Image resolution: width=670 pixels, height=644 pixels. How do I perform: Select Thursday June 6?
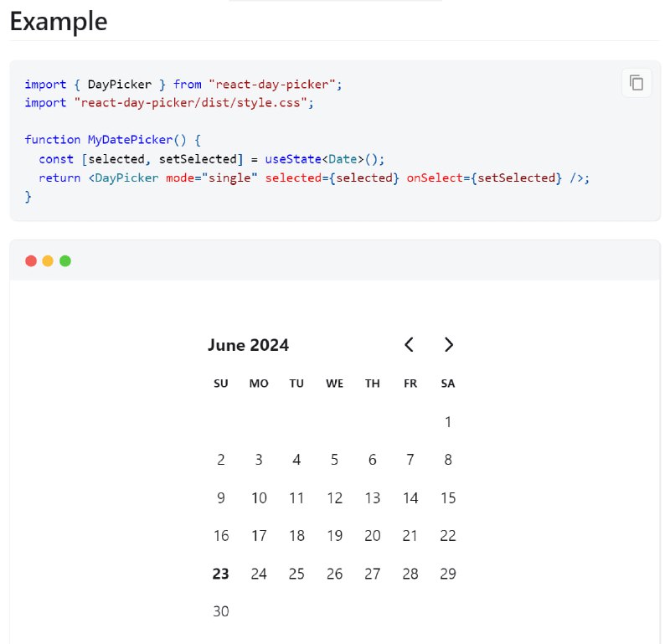[x=372, y=460]
